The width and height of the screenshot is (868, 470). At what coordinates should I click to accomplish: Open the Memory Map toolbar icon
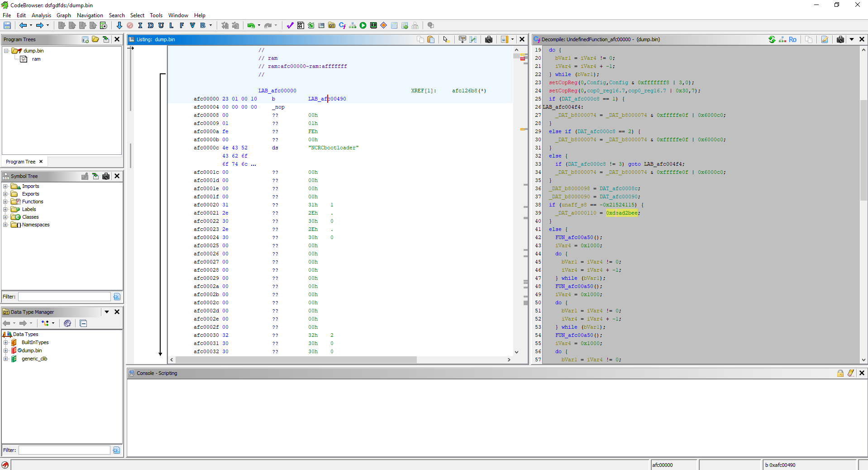373,25
